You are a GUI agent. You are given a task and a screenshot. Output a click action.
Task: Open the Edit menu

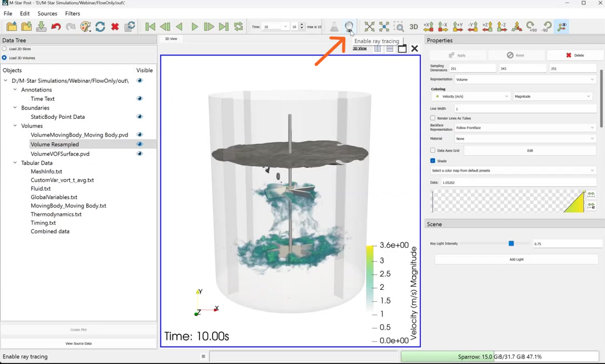click(x=25, y=14)
